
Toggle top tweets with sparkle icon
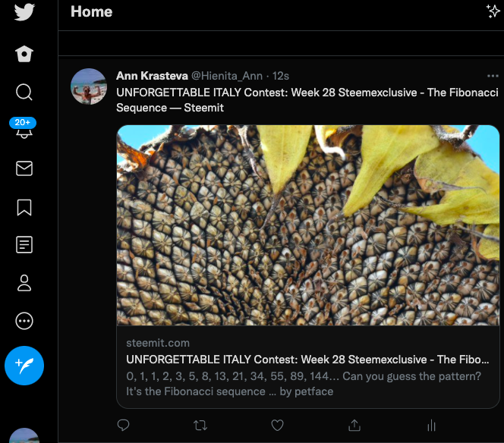tap(493, 11)
